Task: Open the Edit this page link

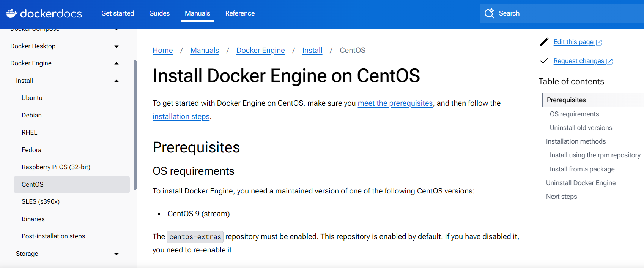Action: [x=573, y=42]
